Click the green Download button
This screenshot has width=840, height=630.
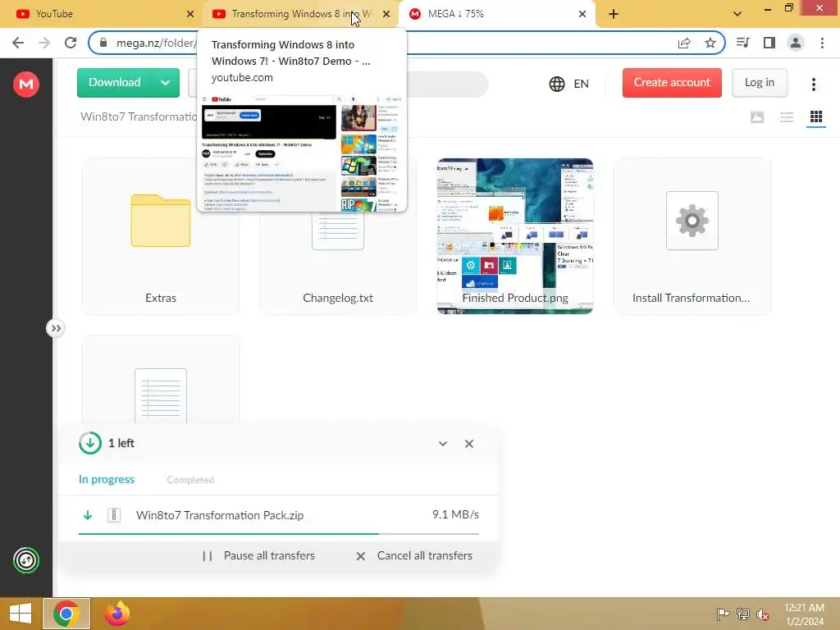(x=115, y=83)
